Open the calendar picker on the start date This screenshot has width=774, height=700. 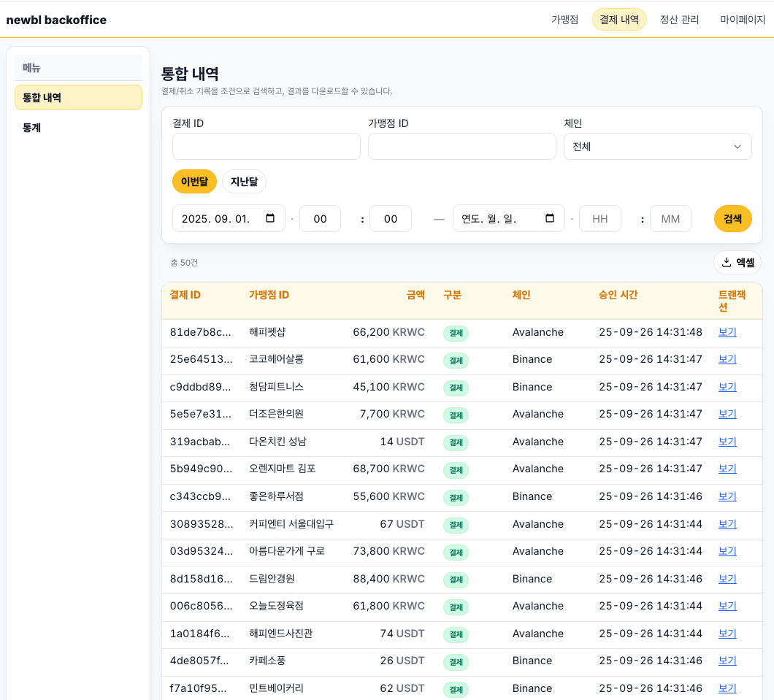tap(271, 218)
